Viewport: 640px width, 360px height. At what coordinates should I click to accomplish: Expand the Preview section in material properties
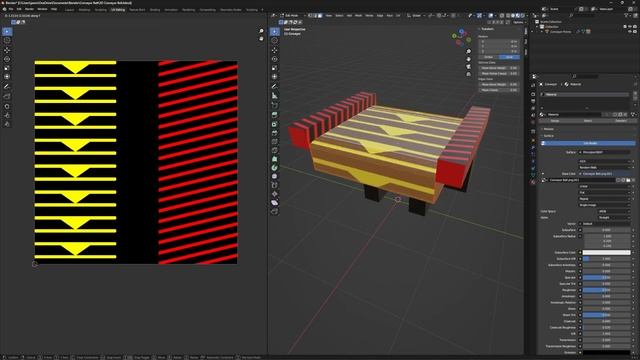point(549,129)
